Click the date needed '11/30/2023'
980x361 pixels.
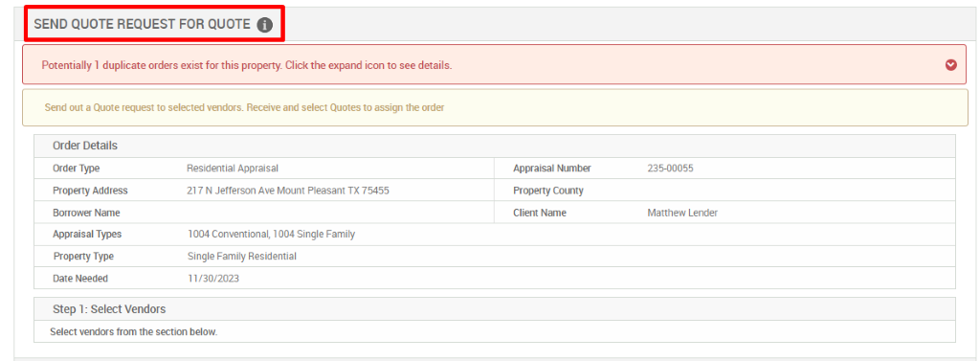(x=213, y=279)
